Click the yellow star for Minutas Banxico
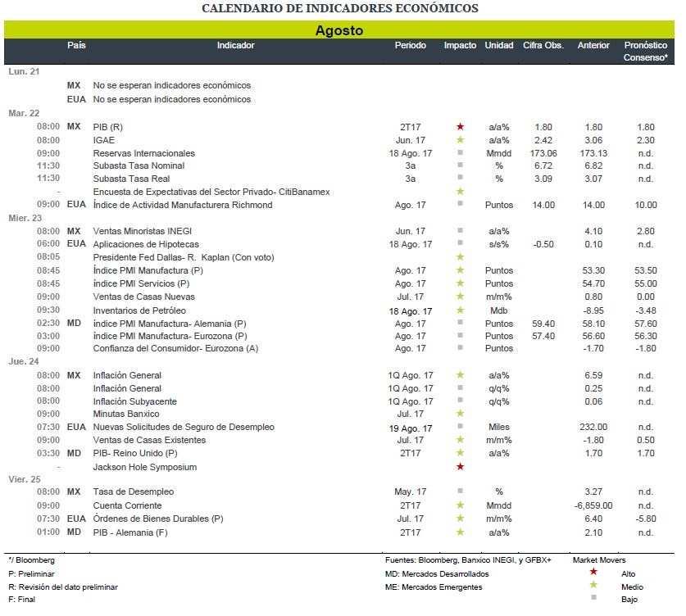Viewport: 686px width, 616px height. [460, 413]
